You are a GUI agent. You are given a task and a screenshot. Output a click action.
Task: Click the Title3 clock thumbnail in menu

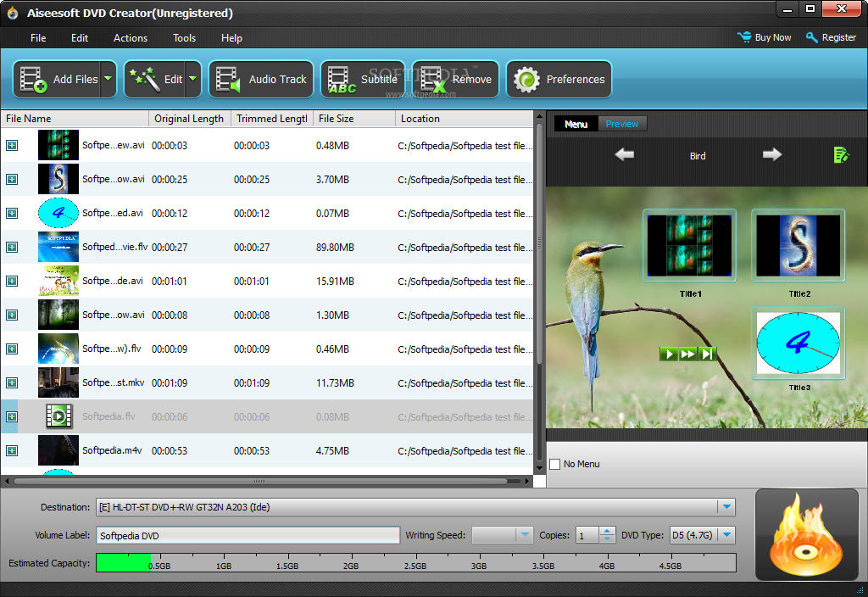click(x=798, y=343)
